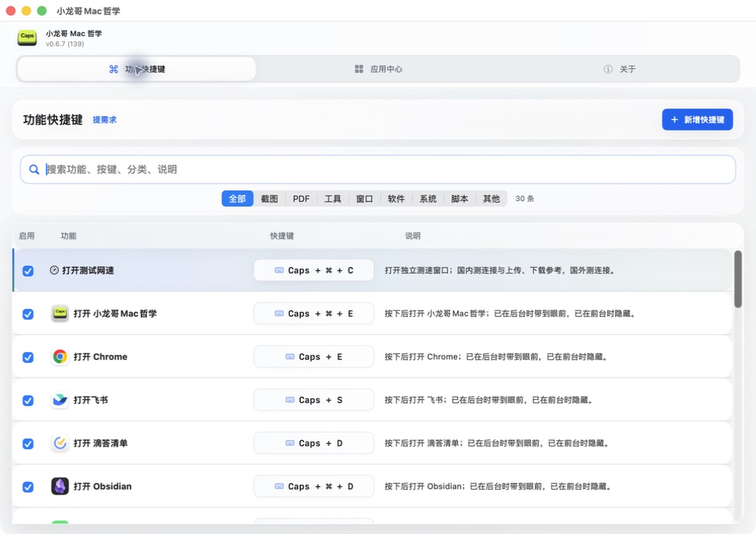Toggle the 打开飞书 checkbox
Viewport: 756px width, 534px height.
[x=28, y=400]
